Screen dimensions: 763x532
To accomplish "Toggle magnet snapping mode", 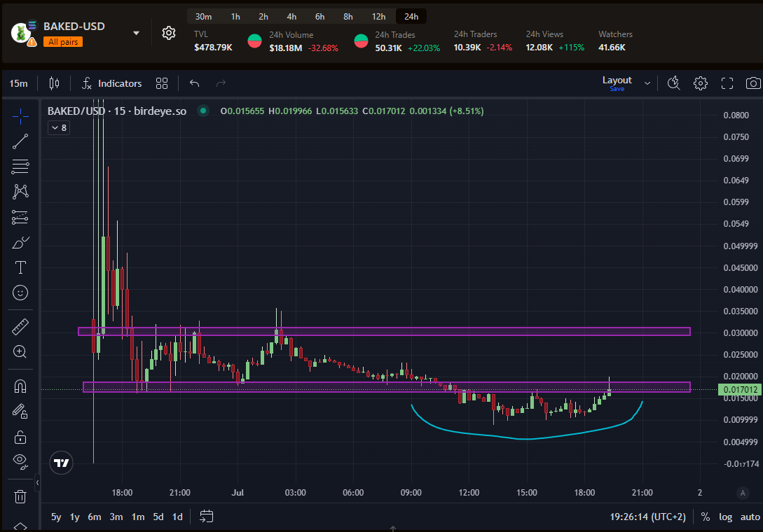I will click(20, 386).
